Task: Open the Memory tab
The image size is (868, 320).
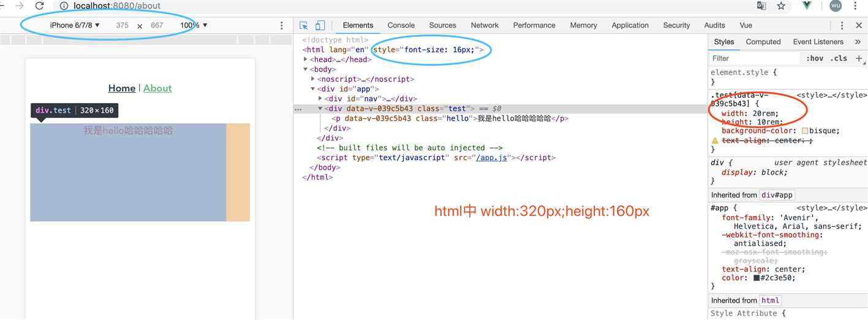Action: (583, 25)
